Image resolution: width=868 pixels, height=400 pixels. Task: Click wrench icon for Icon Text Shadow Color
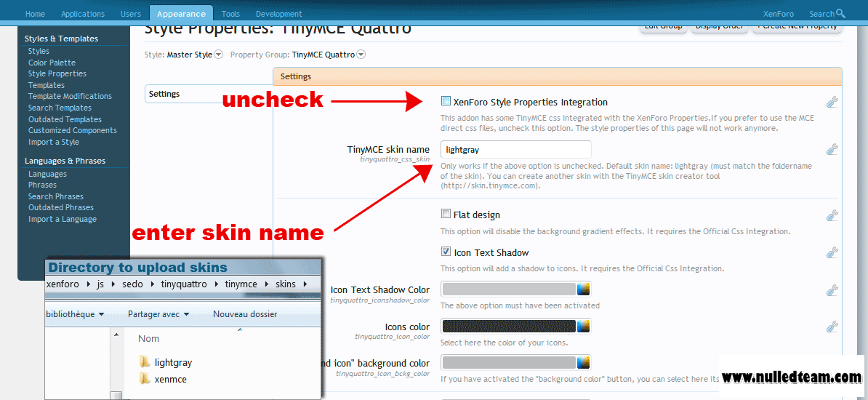tap(832, 289)
